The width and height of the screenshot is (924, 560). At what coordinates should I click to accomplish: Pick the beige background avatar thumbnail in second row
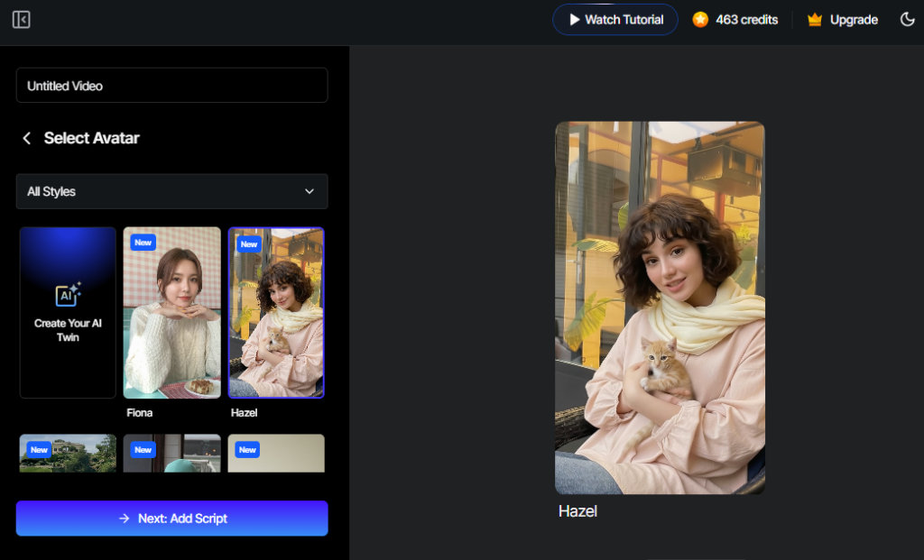pos(276,454)
